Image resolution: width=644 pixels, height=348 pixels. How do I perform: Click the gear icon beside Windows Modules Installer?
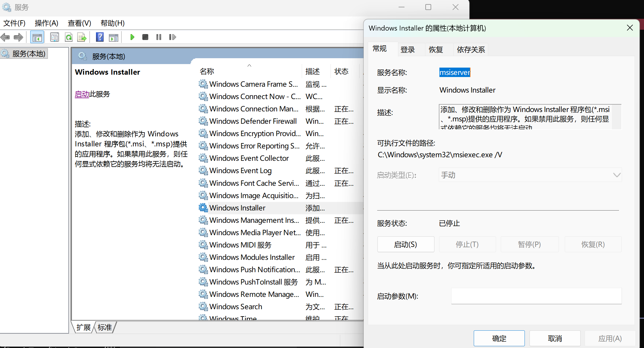click(x=203, y=257)
